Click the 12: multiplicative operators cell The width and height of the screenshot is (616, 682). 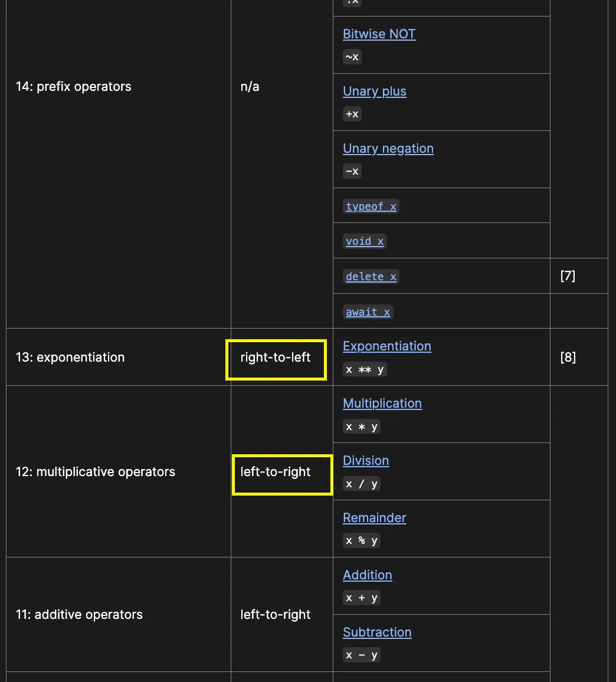click(x=119, y=471)
